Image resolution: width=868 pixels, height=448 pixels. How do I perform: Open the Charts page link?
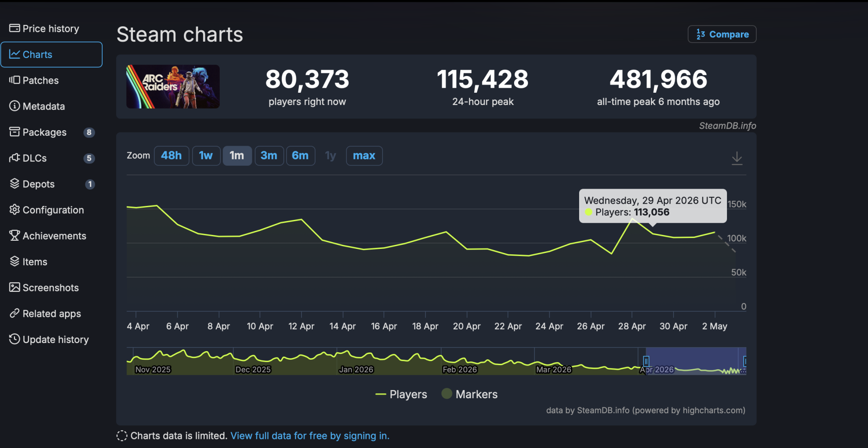[x=51, y=54]
